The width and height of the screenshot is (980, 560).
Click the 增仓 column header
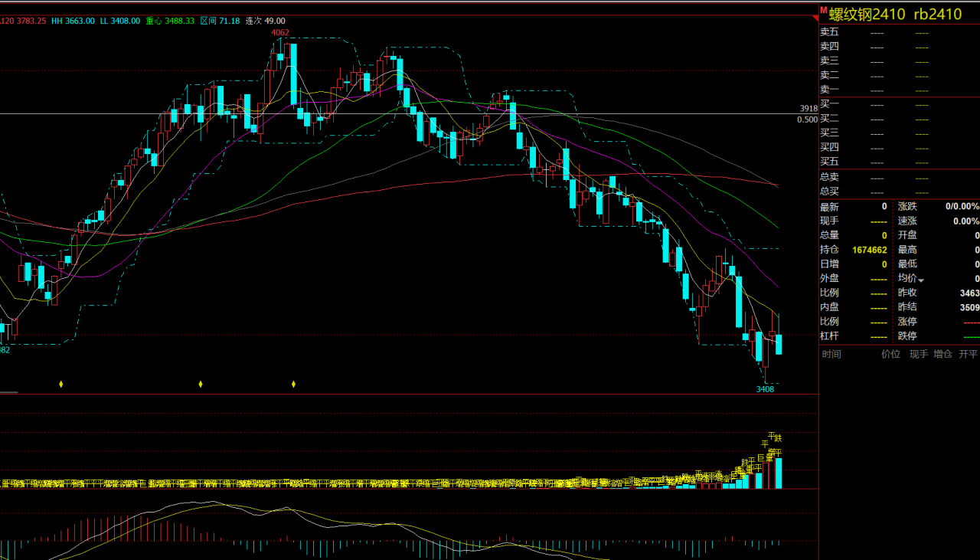pyautogui.click(x=943, y=354)
